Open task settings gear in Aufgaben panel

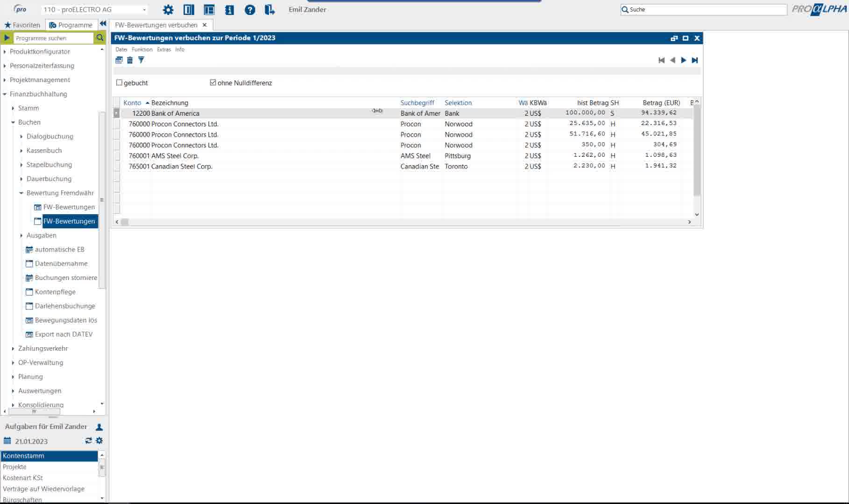tap(99, 441)
